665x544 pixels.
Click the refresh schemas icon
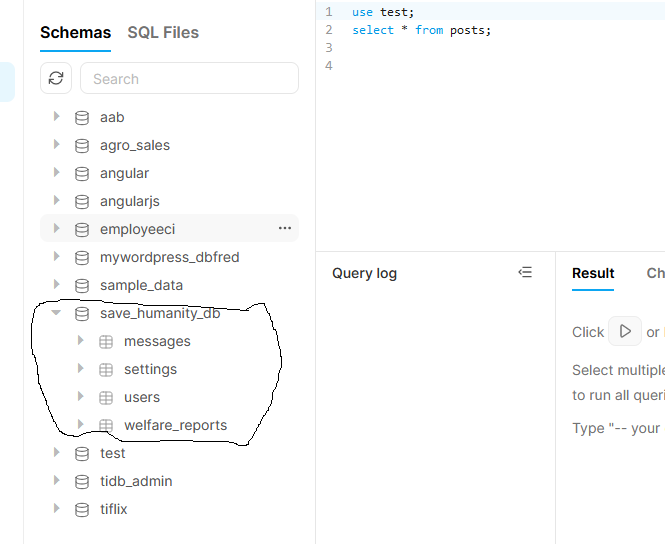[56, 79]
